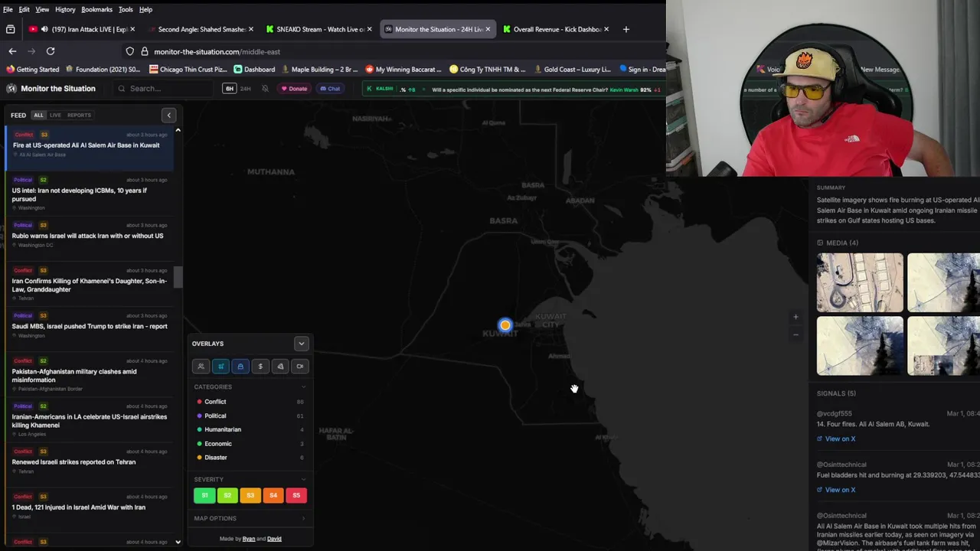
Task: Go back in browser history
Action: click(12, 51)
